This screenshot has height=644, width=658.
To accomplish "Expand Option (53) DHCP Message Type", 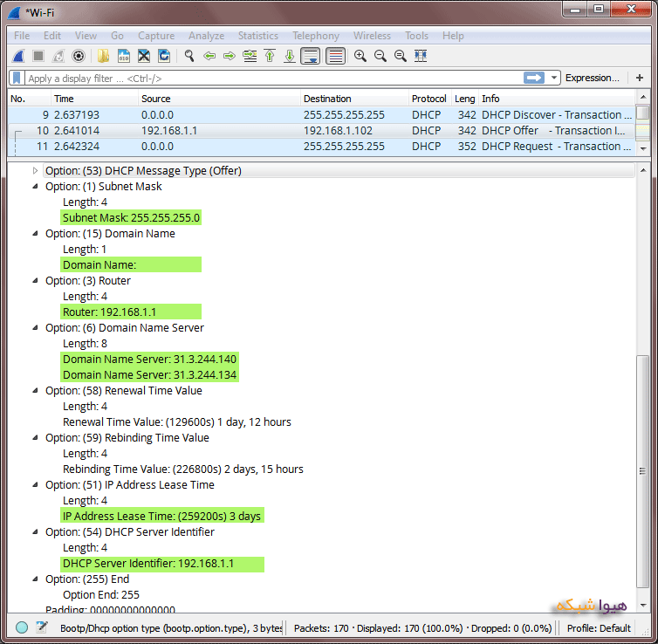I will 35,171.
